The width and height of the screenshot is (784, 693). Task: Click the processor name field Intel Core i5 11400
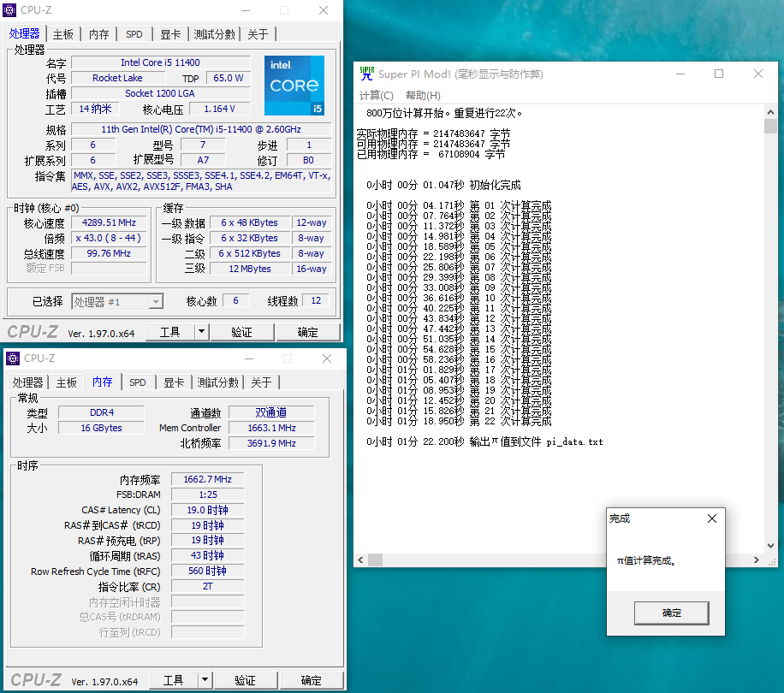pos(161,62)
